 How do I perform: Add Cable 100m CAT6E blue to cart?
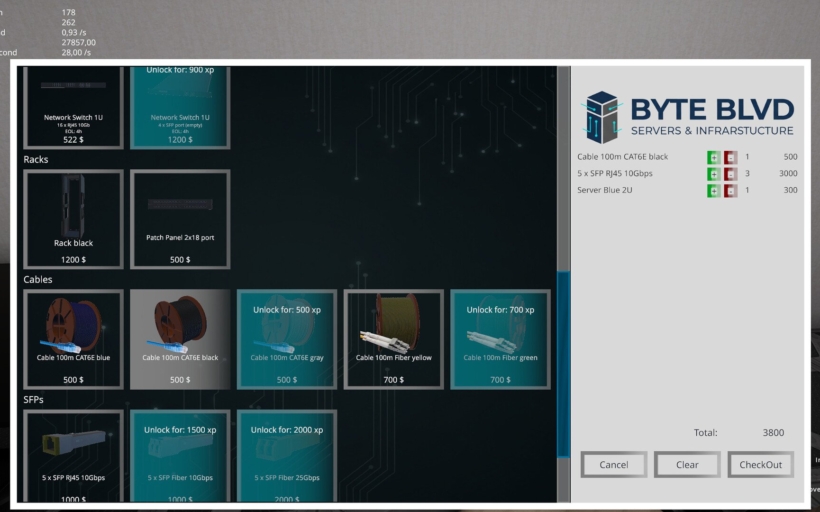click(x=73, y=339)
